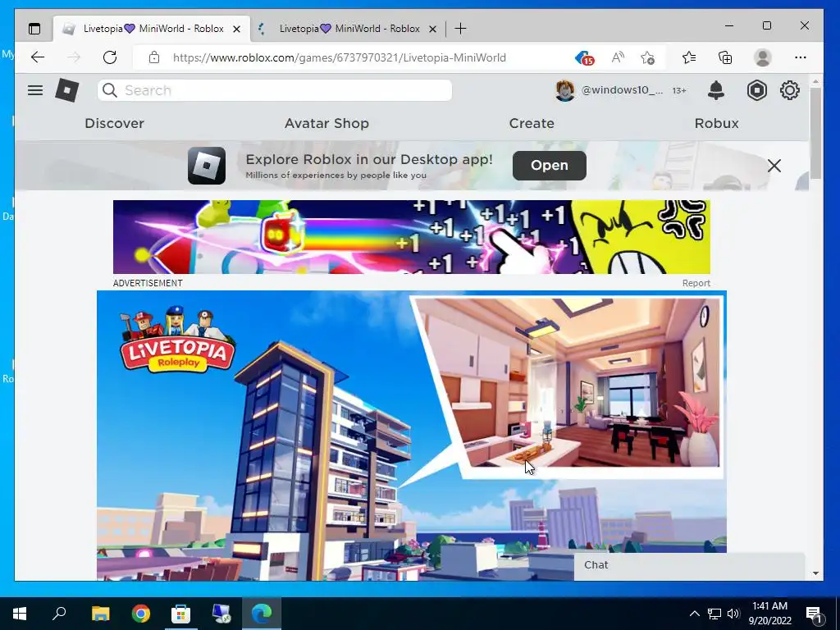The height and width of the screenshot is (630, 840).
Task: Open the volume control in tray
Action: pos(733,614)
